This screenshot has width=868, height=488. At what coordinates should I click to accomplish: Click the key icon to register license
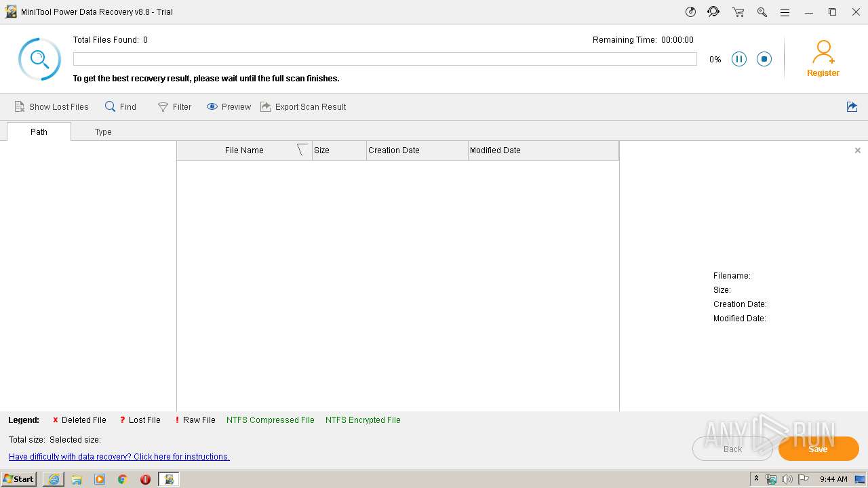(x=762, y=12)
